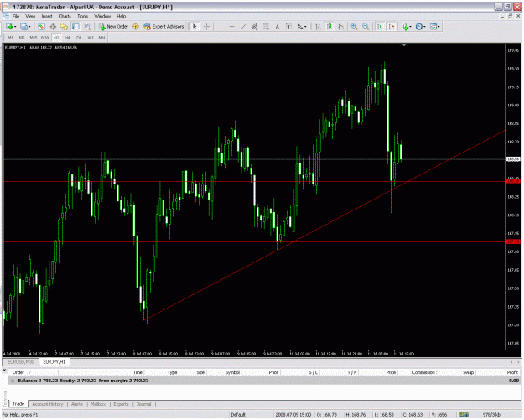Open the View menu
524x420 pixels.
(30, 16)
